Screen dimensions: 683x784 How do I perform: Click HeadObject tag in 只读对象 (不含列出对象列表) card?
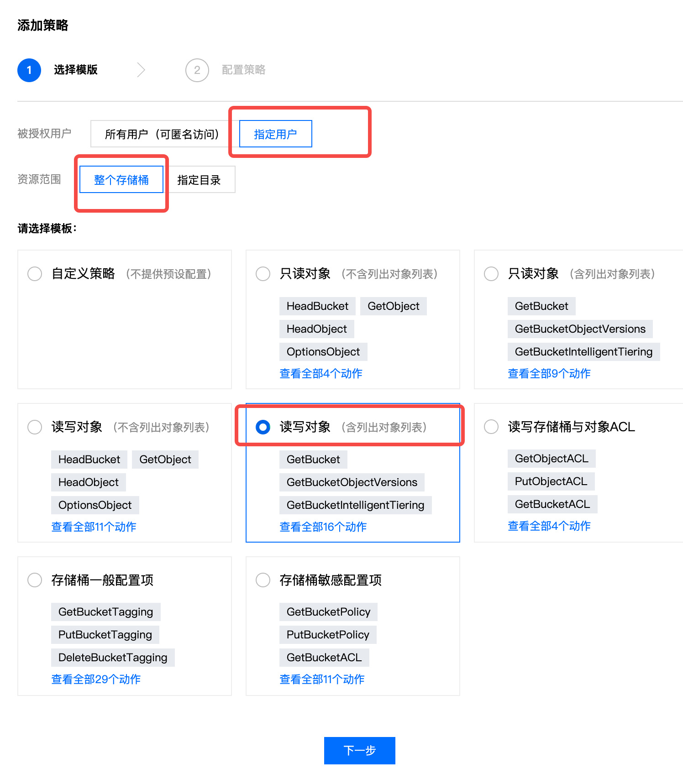point(317,329)
